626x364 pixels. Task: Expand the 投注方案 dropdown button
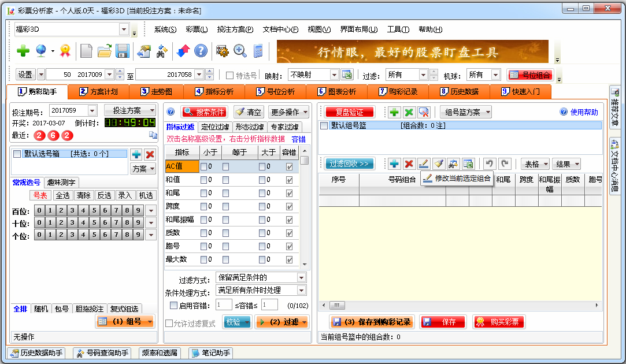(x=129, y=110)
